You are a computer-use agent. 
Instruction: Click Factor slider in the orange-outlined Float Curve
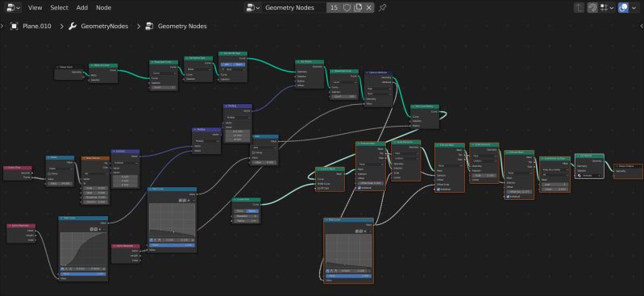coord(349,276)
